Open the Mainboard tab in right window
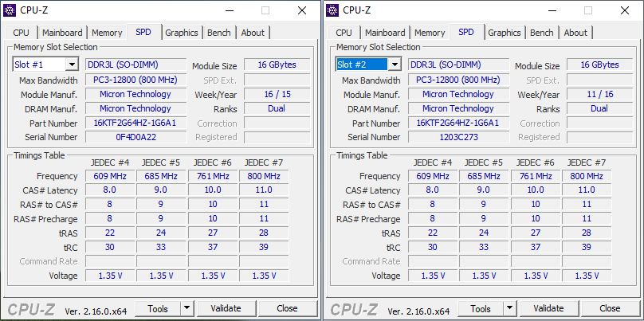The height and width of the screenshot is (321, 644). tap(385, 33)
